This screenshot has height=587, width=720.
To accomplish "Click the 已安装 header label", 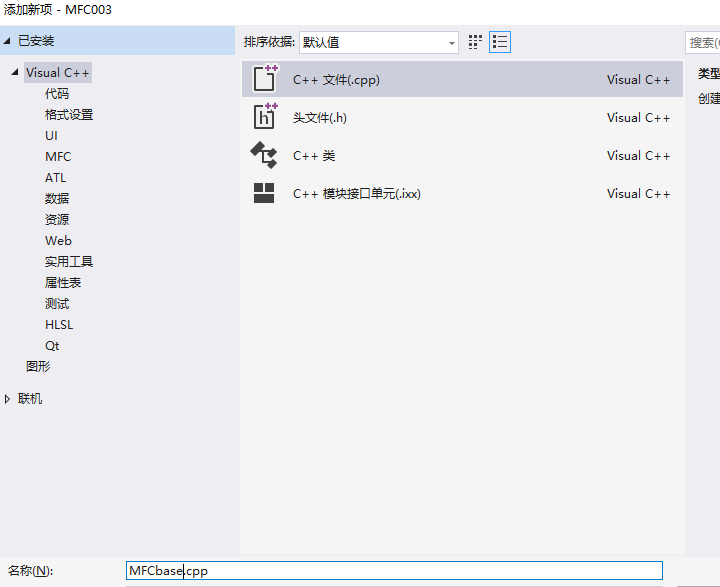I will click(36, 41).
